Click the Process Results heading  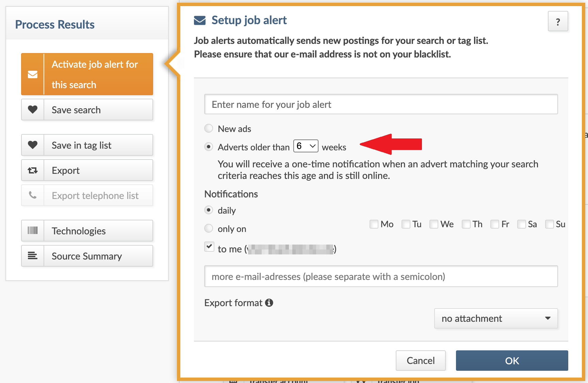click(55, 24)
